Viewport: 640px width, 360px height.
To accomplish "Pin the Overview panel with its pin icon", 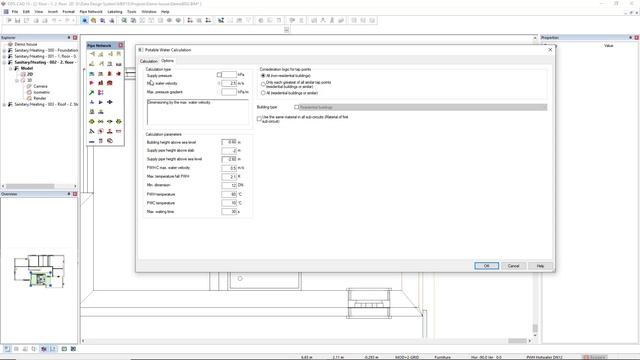I will click(69, 194).
